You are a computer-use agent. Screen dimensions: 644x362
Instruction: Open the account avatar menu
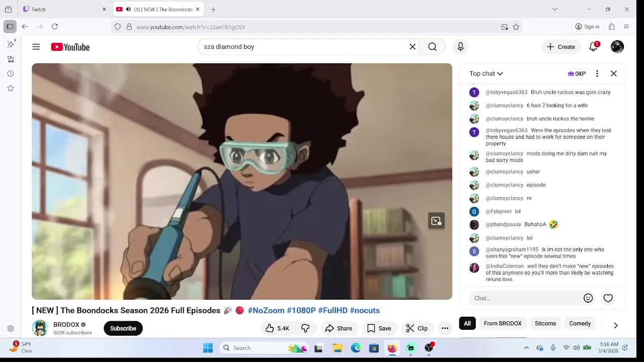[617, 47]
